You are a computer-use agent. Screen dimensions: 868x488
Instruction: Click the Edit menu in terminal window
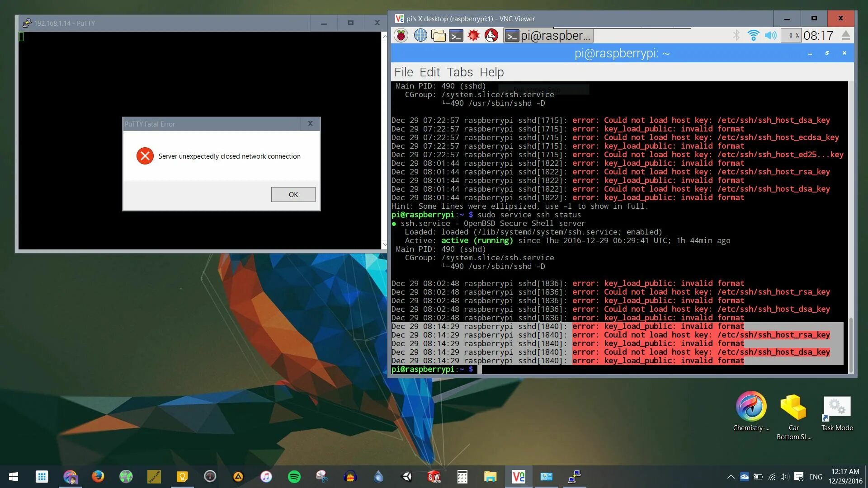coord(429,71)
